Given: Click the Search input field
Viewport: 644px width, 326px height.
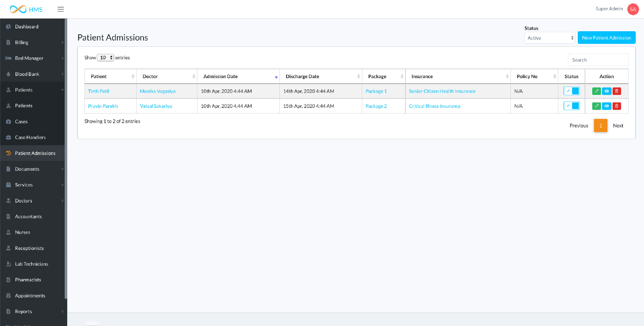Looking at the screenshot, I should point(598,60).
